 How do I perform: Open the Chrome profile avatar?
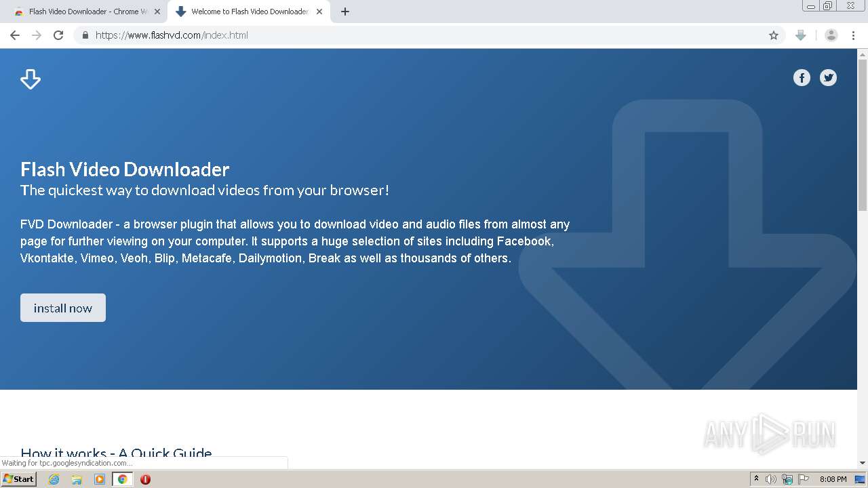coord(831,35)
